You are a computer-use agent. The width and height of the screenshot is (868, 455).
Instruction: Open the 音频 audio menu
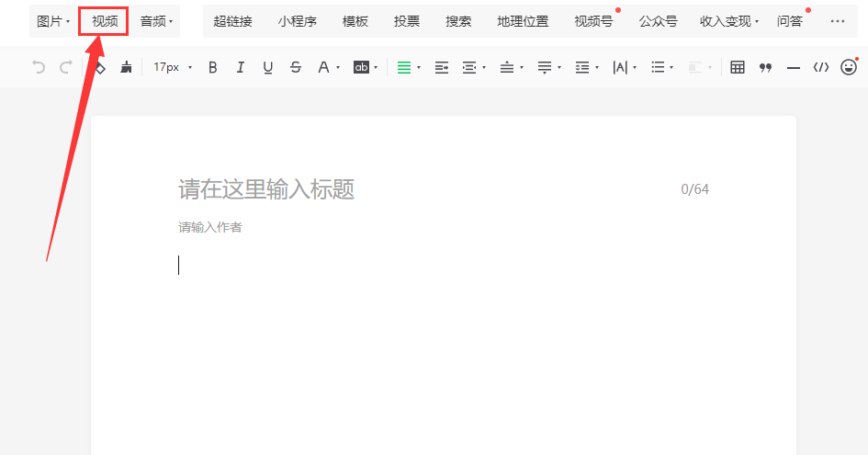(x=156, y=22)
